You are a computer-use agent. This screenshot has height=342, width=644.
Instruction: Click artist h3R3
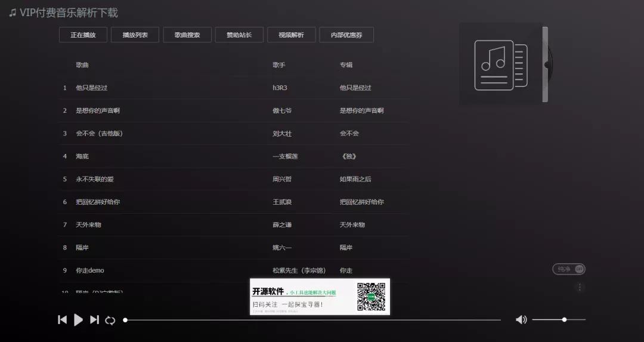click(x=280, y=88)
